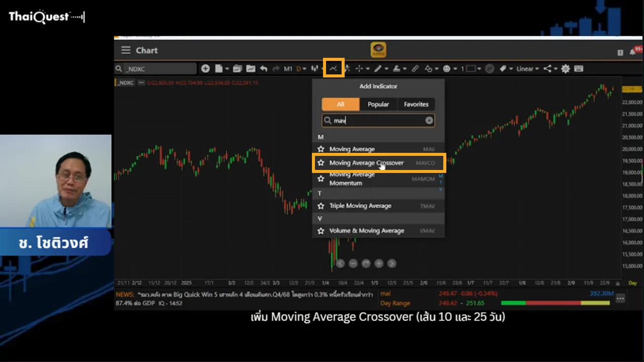Clear the indicator search field text
This screenshot has height=362, width=644.
[429, 120]
